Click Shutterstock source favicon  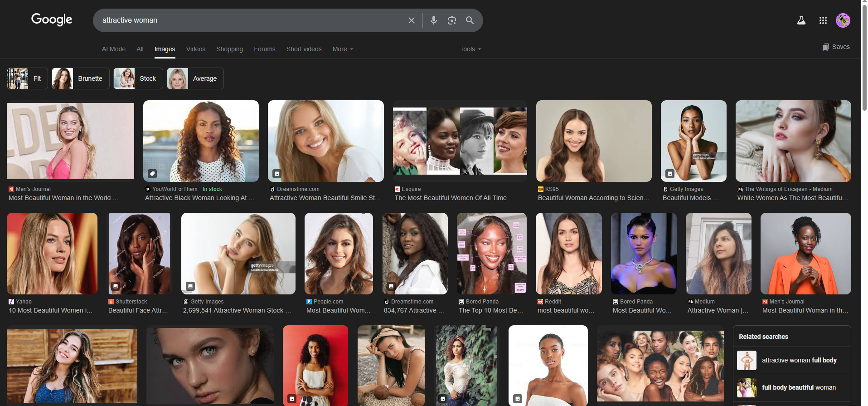(x=111, y=302)
